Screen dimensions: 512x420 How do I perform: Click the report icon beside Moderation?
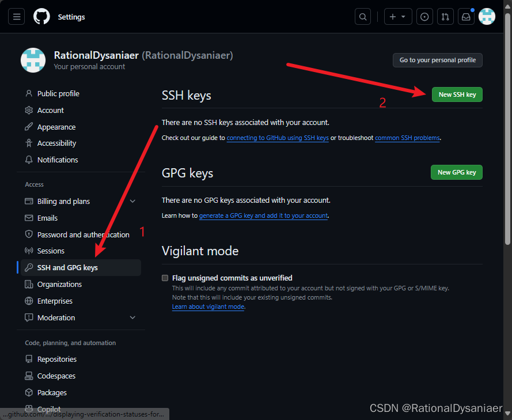29,317
